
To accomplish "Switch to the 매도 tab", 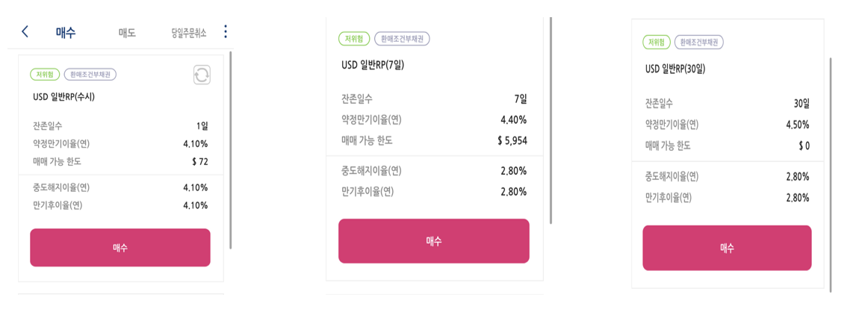I will click(x=127, y=33).
